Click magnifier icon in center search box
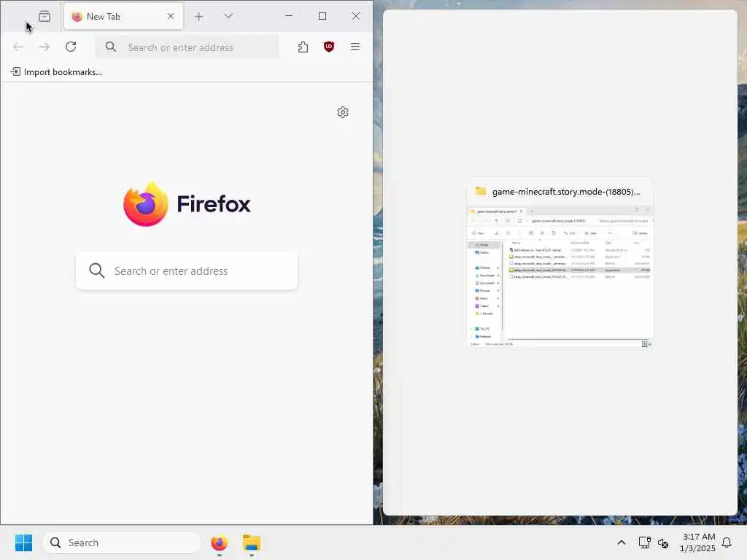 click(x=97, y=271)
